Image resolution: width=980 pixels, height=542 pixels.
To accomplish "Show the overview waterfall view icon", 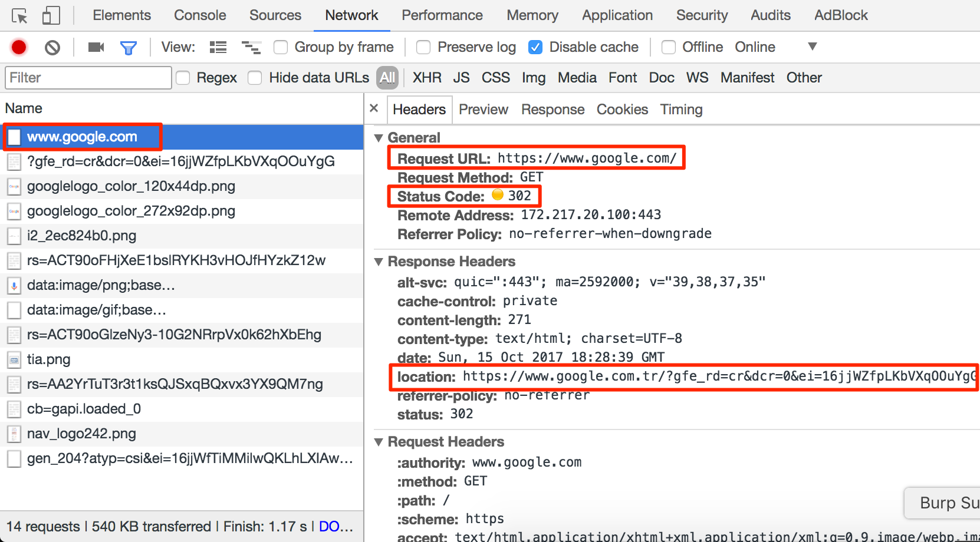I will (251, 47).
